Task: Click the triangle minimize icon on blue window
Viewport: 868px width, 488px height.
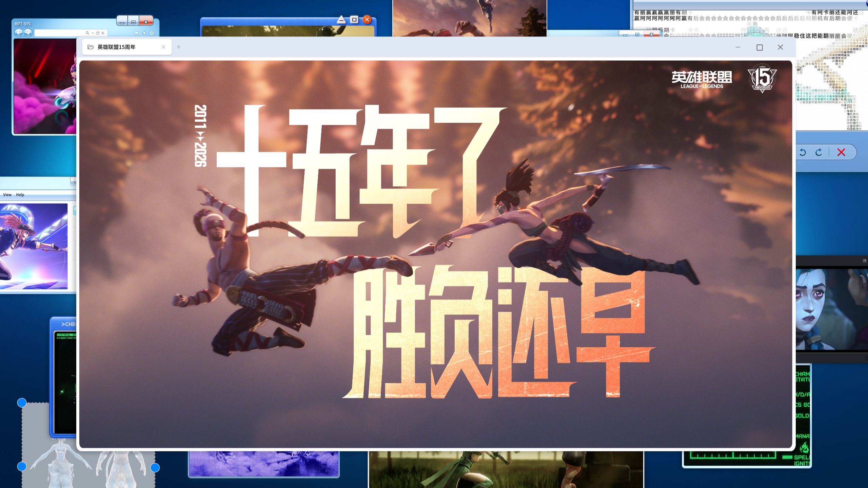Action: (341, 20)
